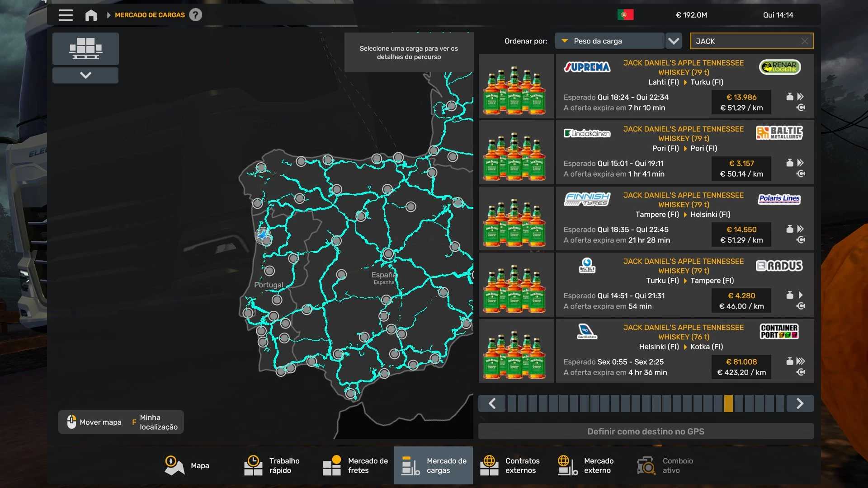
Task: Go to the home screen icon
Action: point(91,15)
